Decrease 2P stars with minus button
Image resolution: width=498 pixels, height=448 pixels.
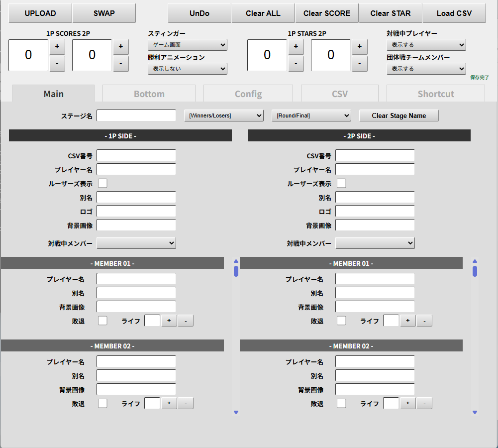[x=360, y=64]
